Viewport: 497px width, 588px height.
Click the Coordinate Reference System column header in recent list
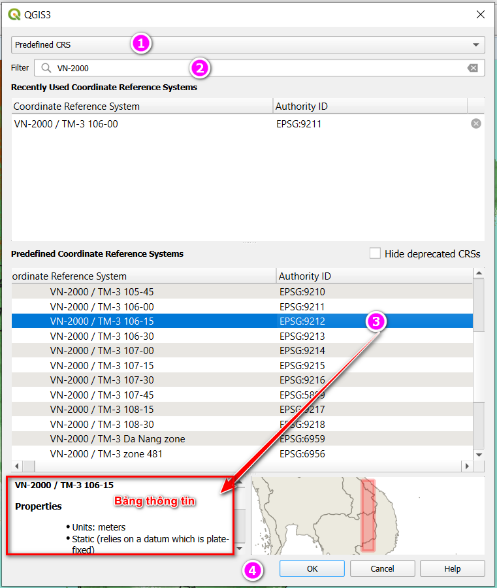point(142,106)
